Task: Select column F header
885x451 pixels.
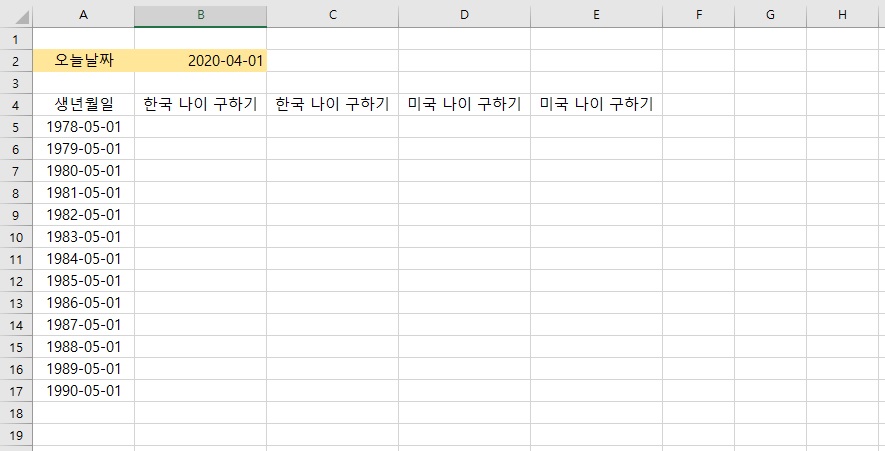Action: pyautogui.click(x=699, y=16)
